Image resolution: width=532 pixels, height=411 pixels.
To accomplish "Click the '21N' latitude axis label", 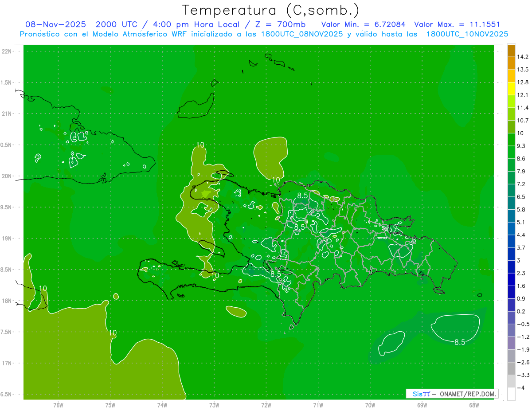I will [x=7, y=114].
